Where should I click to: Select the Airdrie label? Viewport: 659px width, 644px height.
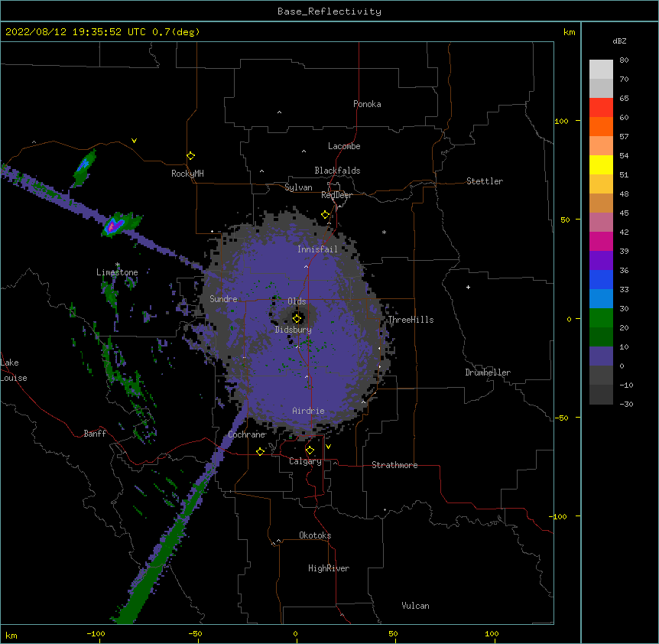[309, 411]
